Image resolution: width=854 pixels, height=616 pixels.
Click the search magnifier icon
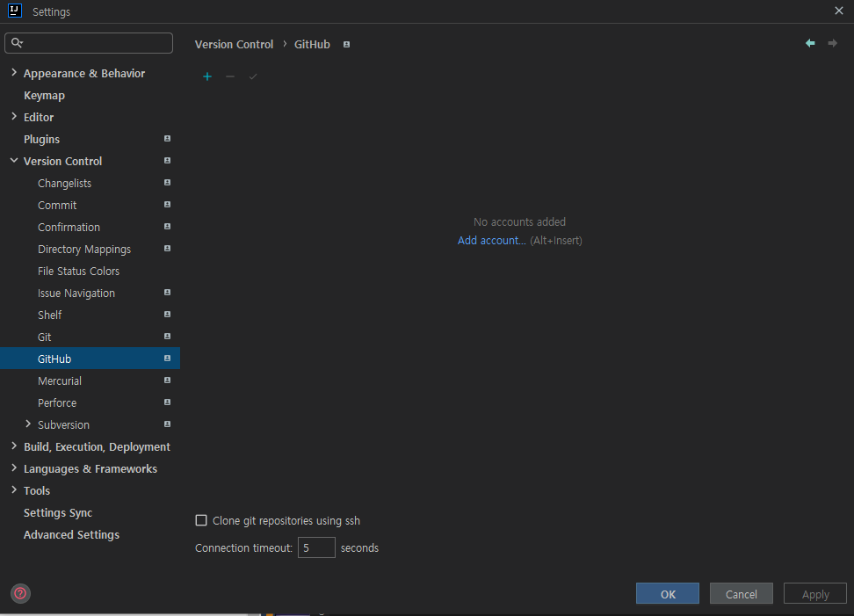[x=17, y=42]
